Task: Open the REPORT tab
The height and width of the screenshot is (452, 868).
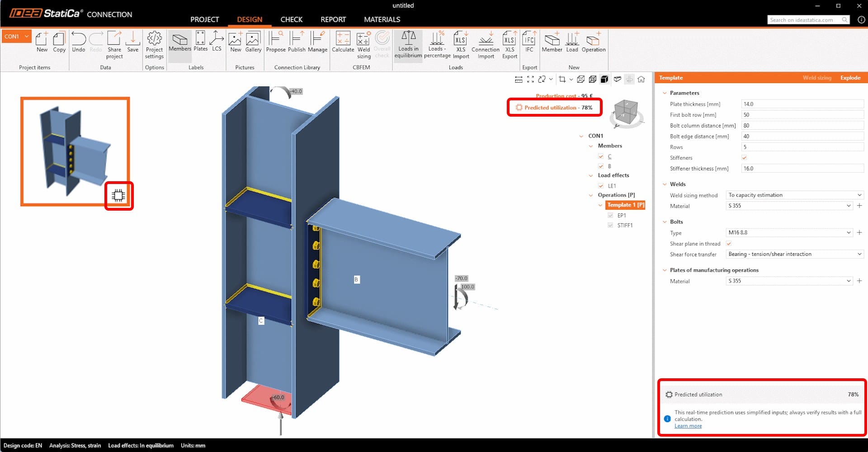Action: (333, 19)
